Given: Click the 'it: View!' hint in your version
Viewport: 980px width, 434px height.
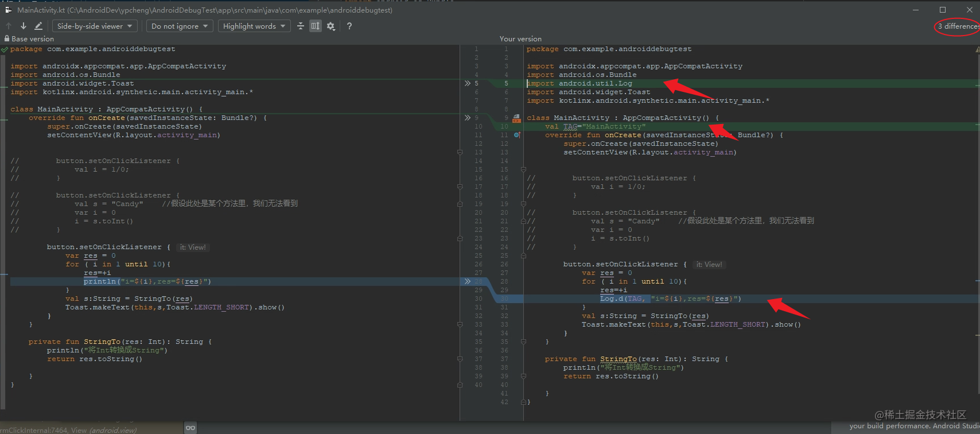Looking at the screenshot, I should click(x=709, y=264).
